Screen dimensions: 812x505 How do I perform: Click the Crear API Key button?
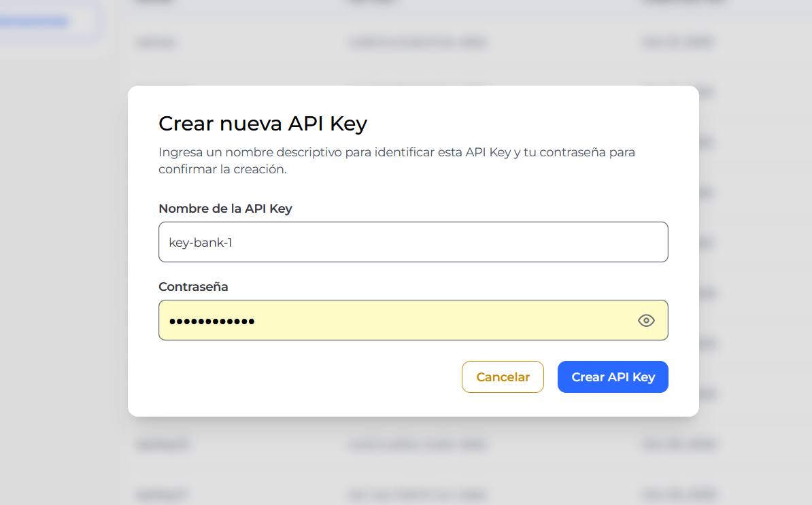click(x=613, y=377)
